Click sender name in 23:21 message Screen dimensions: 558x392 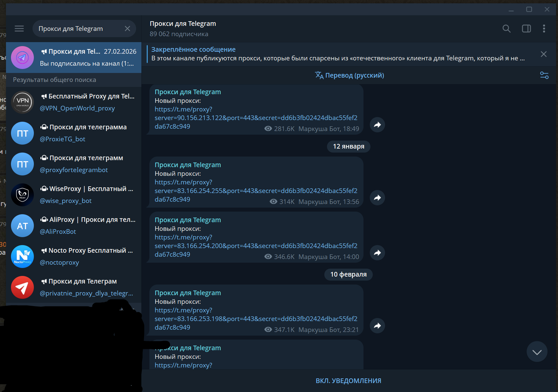click(x=188, y=293)
